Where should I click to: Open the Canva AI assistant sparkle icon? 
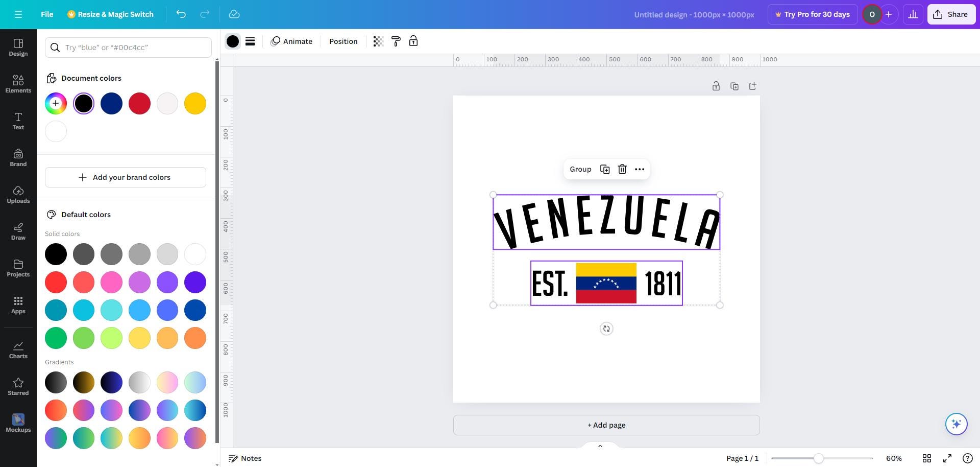pyautogui.click(x=957, y=424)
